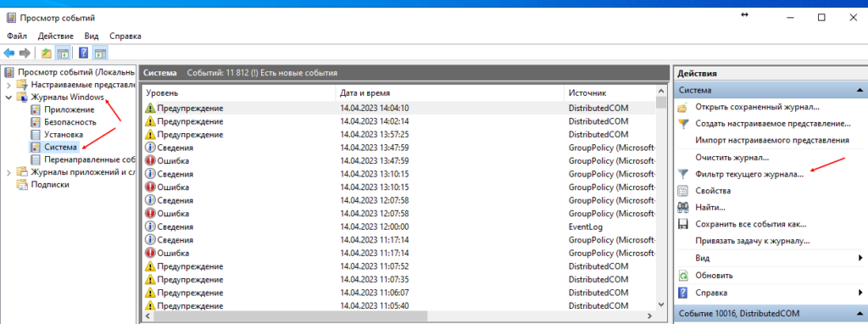Image resolution: width=868 pixels, height=324 pixels.
Task: Expand the Настраиваемые представления tree node
Action: pos(8,85)
